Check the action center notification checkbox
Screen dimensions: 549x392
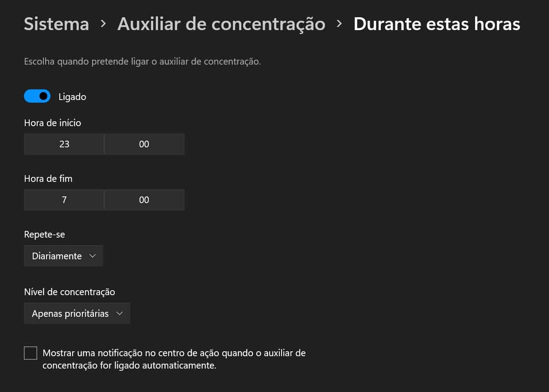[x=31, y=353]
